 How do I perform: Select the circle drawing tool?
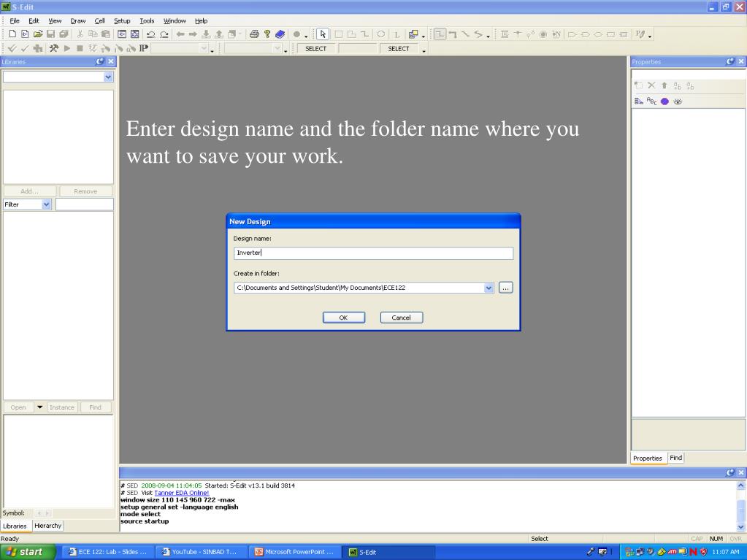click(x=380, y=34)
